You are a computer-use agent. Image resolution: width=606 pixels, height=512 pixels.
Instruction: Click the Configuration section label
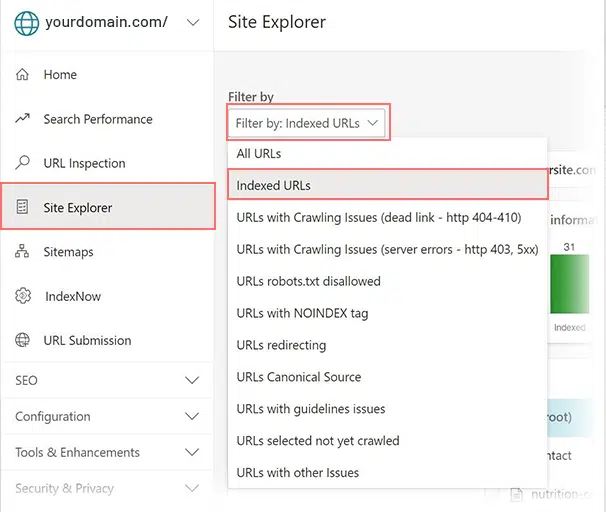tap(53, 417)
